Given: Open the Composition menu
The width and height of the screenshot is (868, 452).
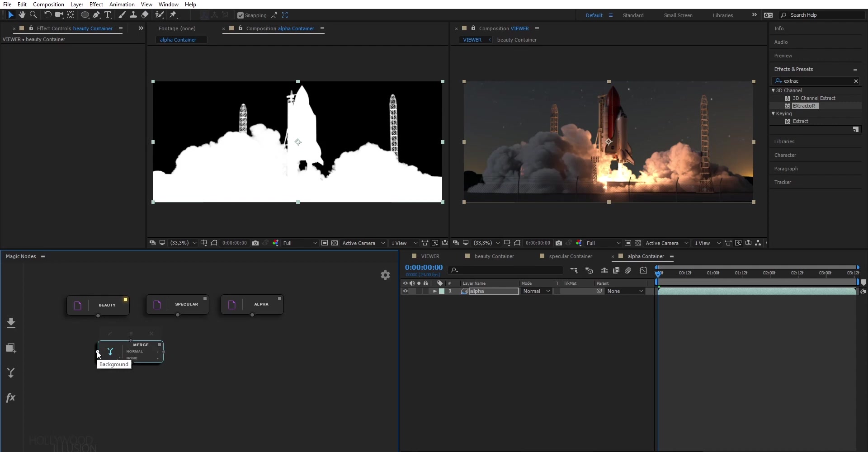Looking at the screenshot, I should coord(48,5).
